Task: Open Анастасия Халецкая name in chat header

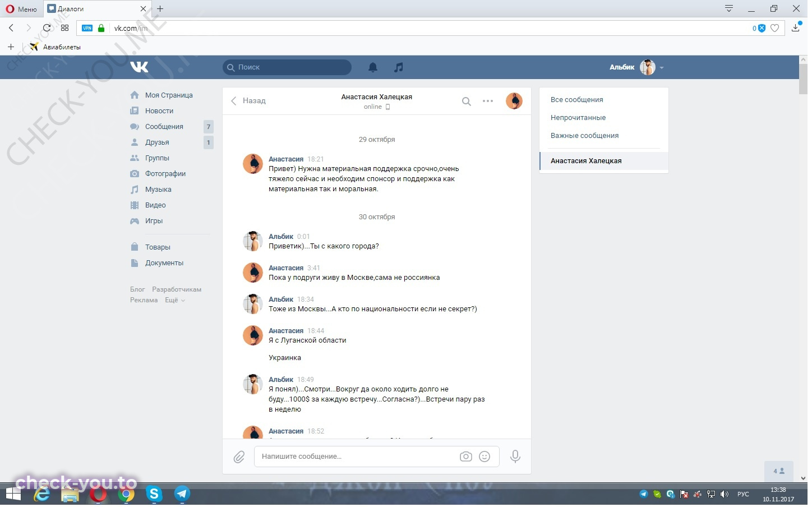Action: (377, 97)
